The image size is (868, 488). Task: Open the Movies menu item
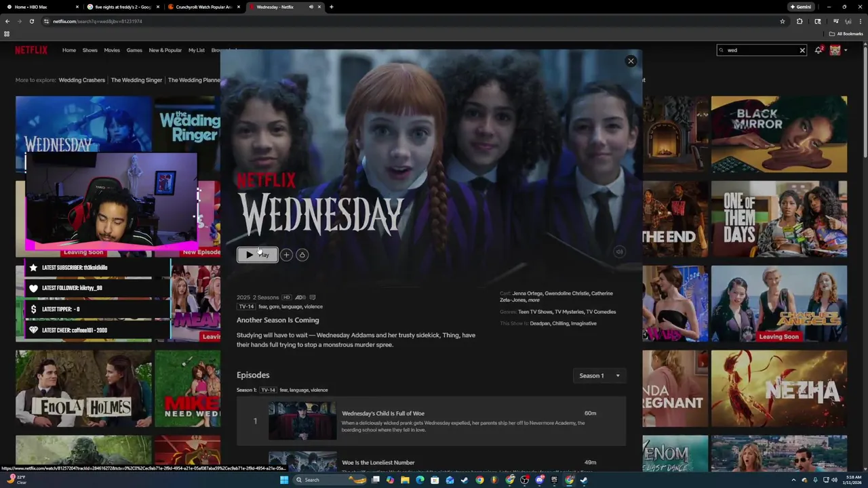112,50
